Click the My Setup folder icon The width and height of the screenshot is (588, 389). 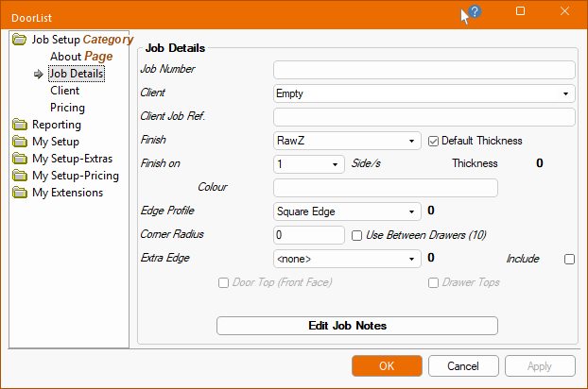20,142
